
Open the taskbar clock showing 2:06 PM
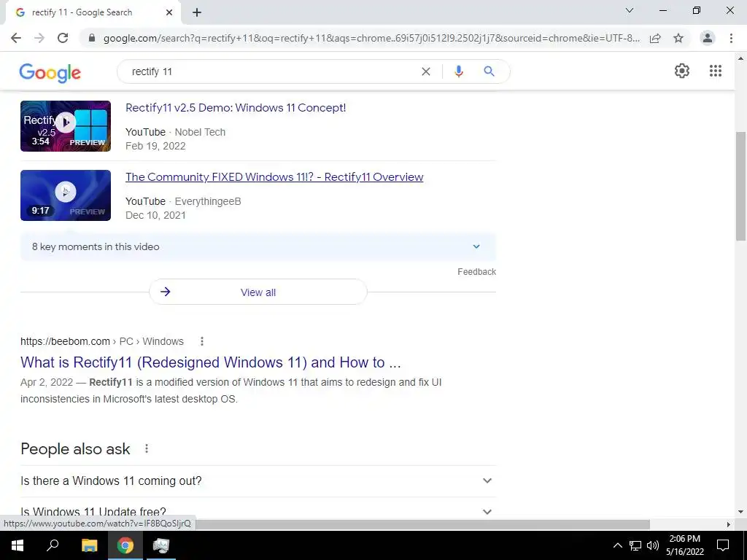684,545
